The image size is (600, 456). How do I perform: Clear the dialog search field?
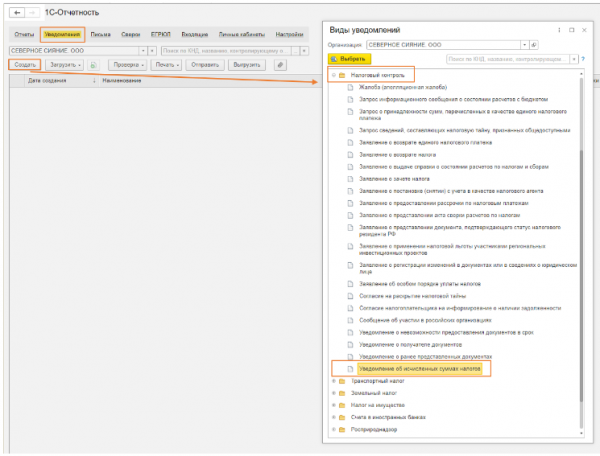(574, 59)
